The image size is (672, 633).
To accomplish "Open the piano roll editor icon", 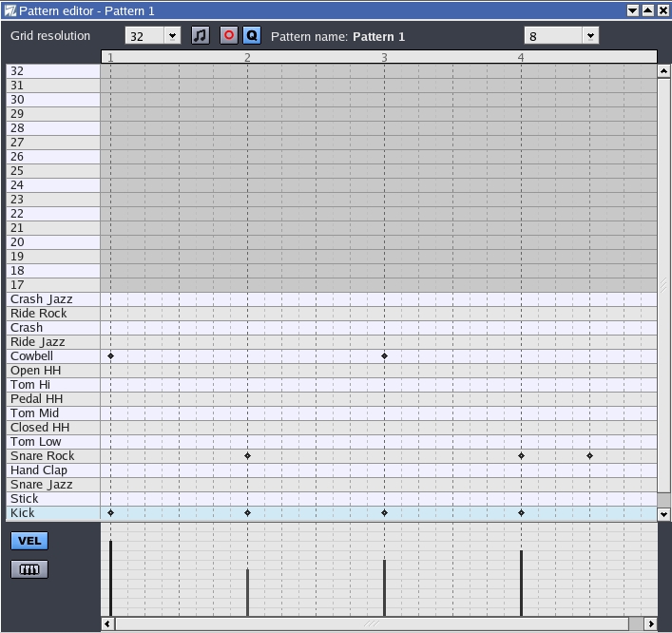I will tap(29, 569).
